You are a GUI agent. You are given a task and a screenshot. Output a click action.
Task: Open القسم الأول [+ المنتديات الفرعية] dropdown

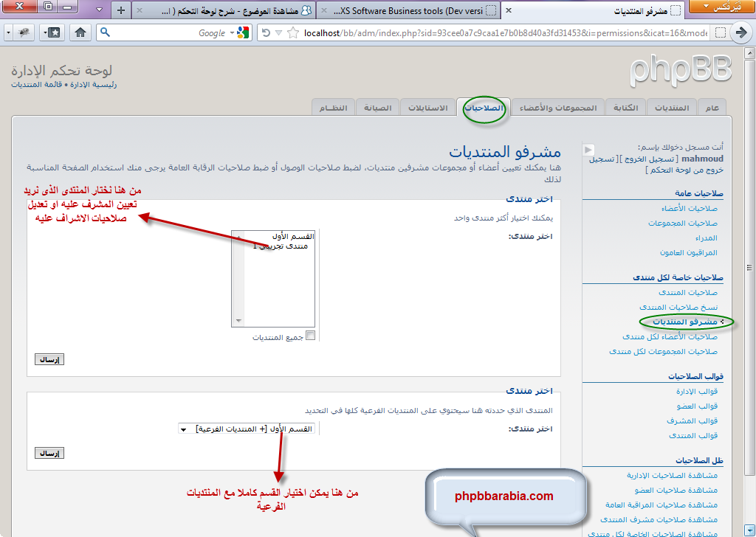pos(247,429)
